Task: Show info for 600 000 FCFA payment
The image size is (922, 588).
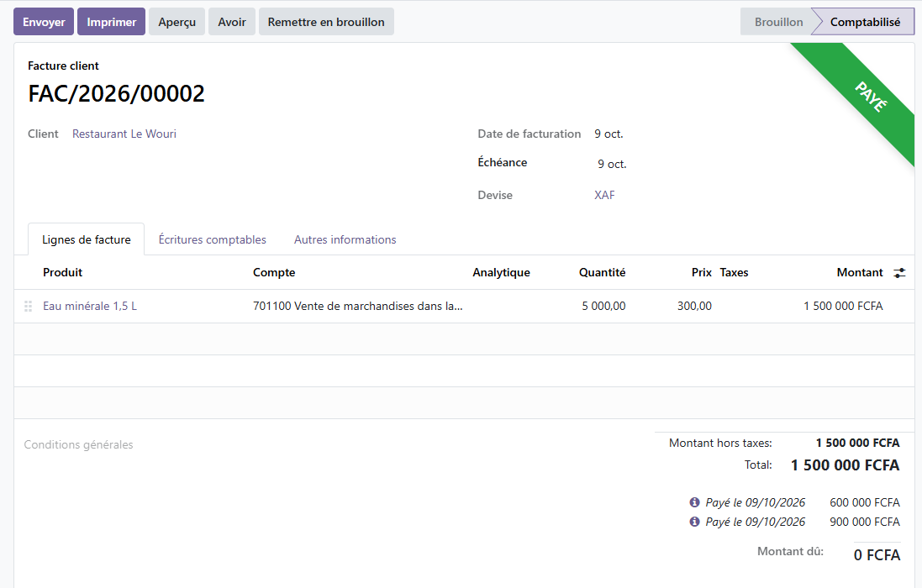Action: pos(694,502)
